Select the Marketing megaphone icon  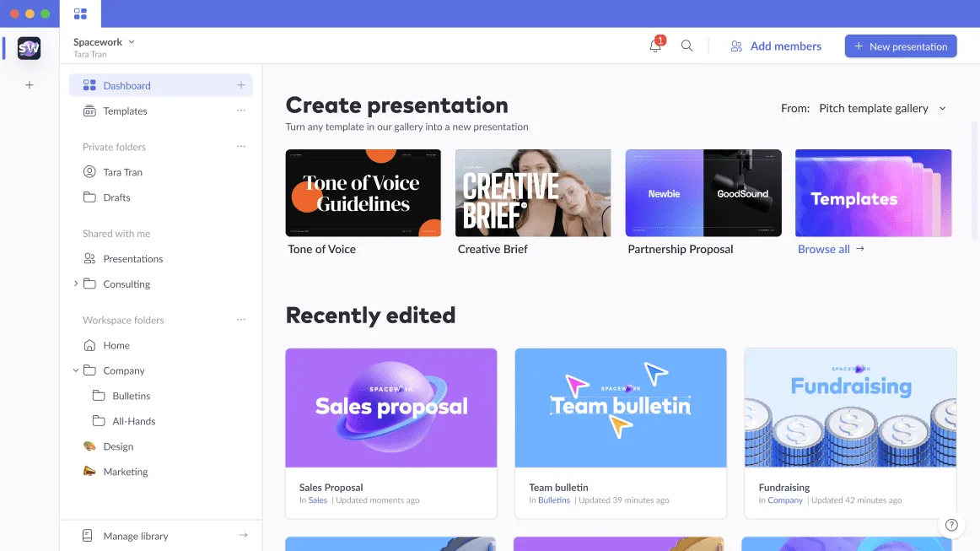click(x=88, y=471)
